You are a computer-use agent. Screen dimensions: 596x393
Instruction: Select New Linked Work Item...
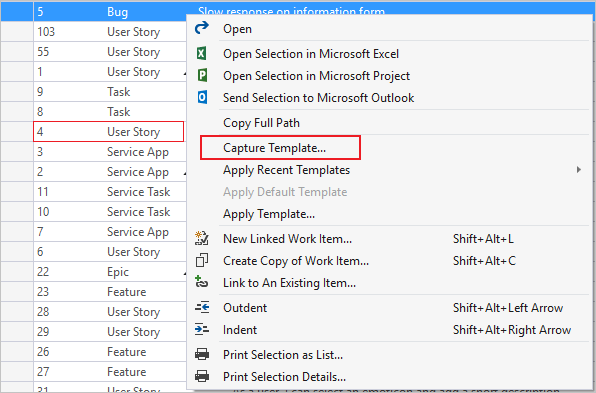point(390,239)
